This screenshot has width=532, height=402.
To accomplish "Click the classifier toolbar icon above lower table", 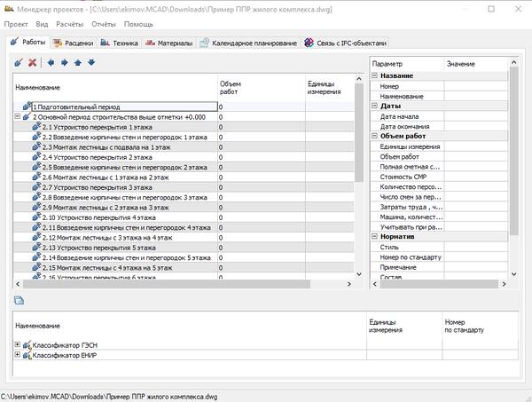I will pos(19,300).
